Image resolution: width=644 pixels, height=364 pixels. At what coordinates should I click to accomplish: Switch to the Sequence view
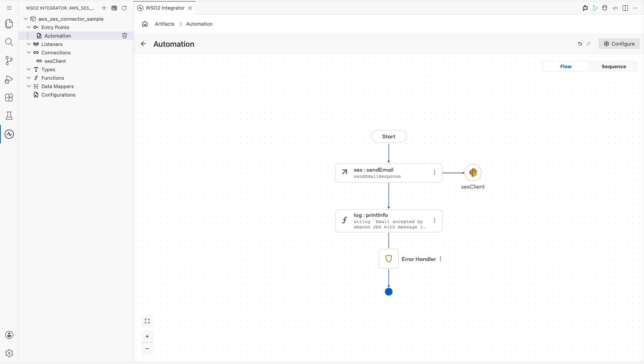614,66
